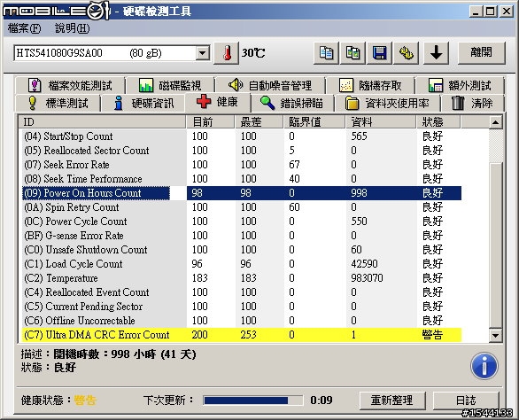Maximize the window
The image size is (519, 420).
[490, 12]
